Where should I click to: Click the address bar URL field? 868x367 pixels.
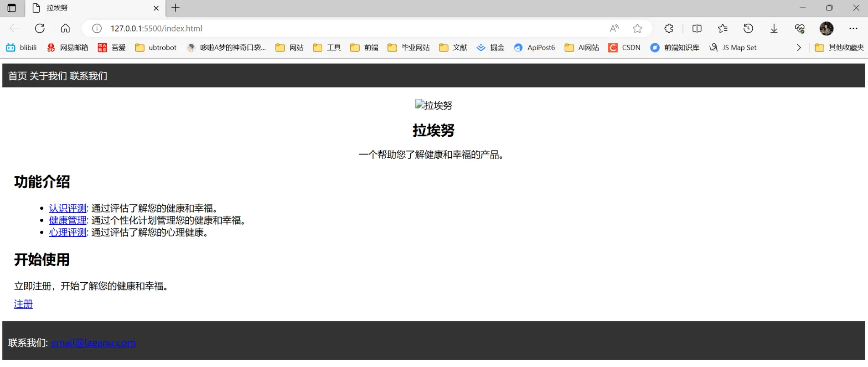pos(319,28)
